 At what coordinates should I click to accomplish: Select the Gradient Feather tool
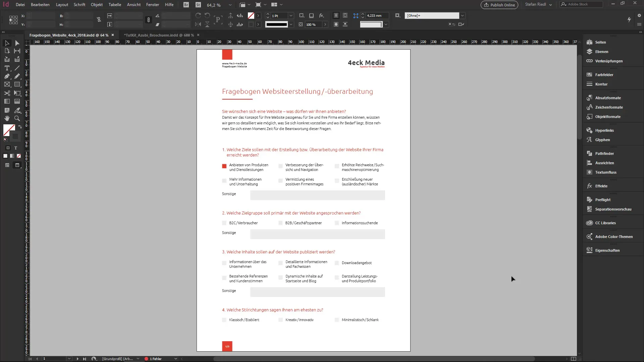pyautogui.click(x=17, y=101)
